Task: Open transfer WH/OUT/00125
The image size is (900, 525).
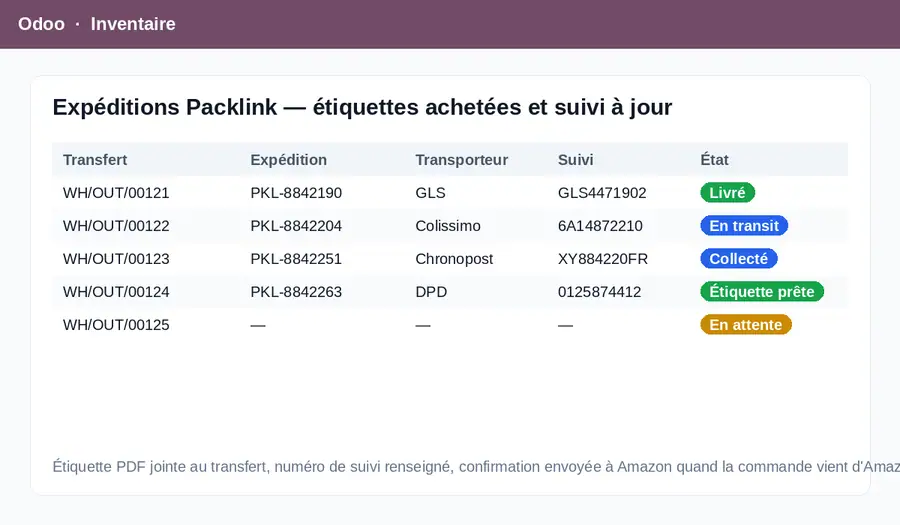Action: (x=116, y=325)
